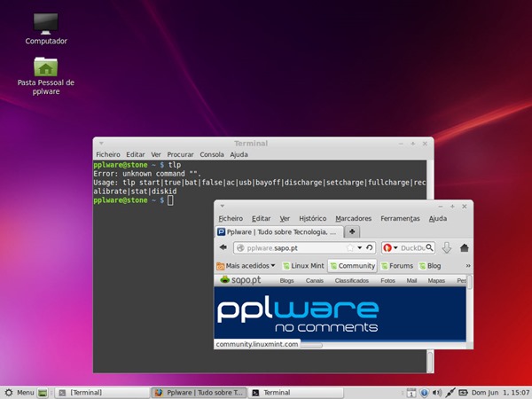Open the calendar tray icon
The width and height of the screenshot is (532, 399).
411,393
